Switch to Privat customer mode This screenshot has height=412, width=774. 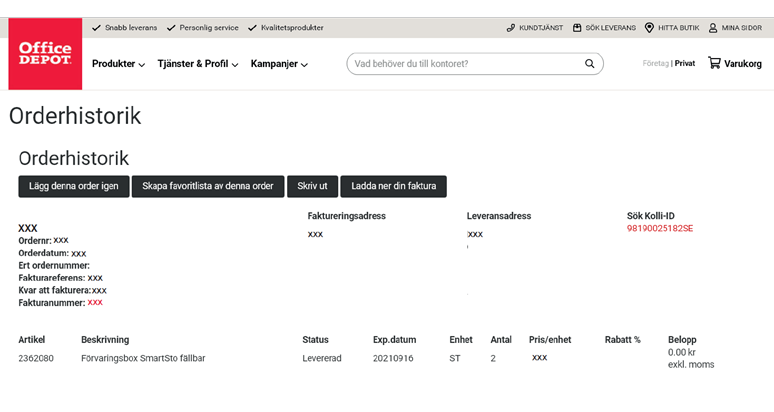685,64
